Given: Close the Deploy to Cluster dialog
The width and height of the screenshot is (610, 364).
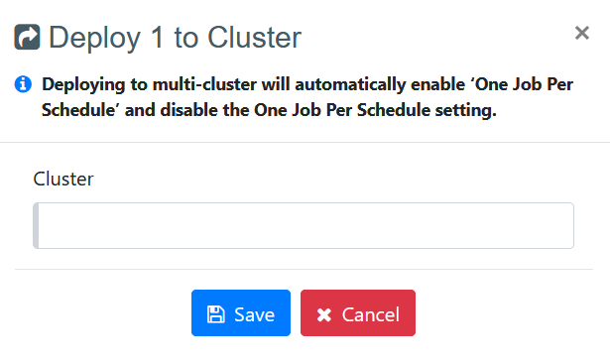Looking at the screenshot, I should click(x=582, y=33).
